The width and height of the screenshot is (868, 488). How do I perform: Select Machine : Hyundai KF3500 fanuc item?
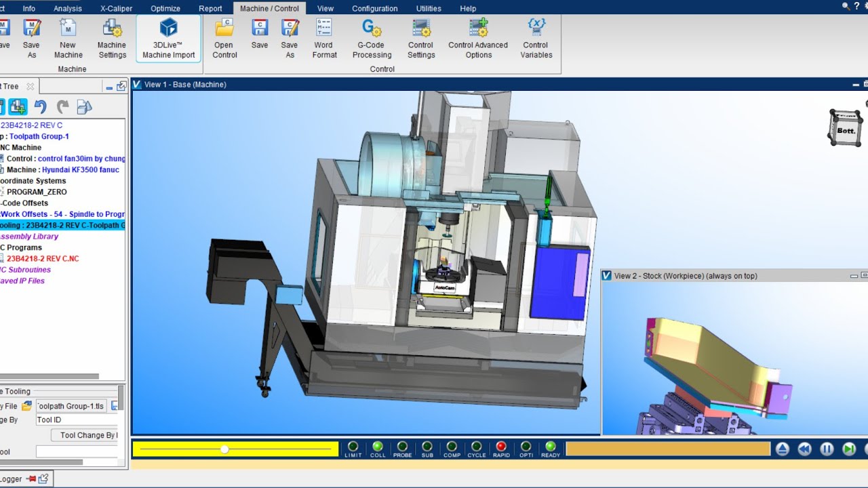[60, 169]
